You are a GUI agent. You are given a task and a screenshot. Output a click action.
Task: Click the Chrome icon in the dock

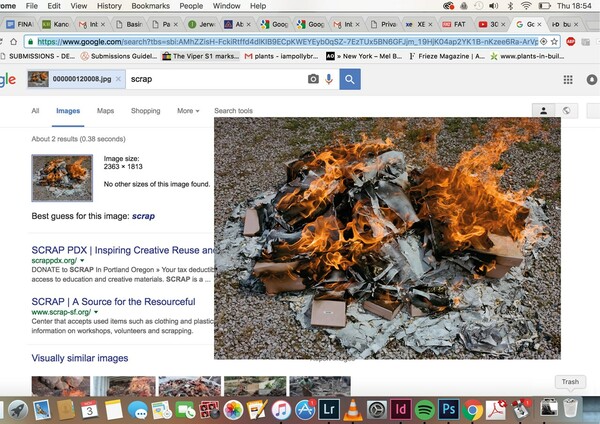tap(473, 410)
